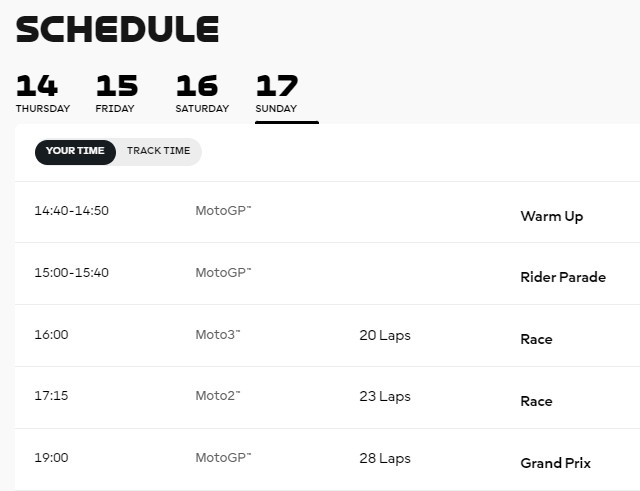Open the MotoGP Grand Prix entry
The image size is (640, 491).
(x=556, y=463)
